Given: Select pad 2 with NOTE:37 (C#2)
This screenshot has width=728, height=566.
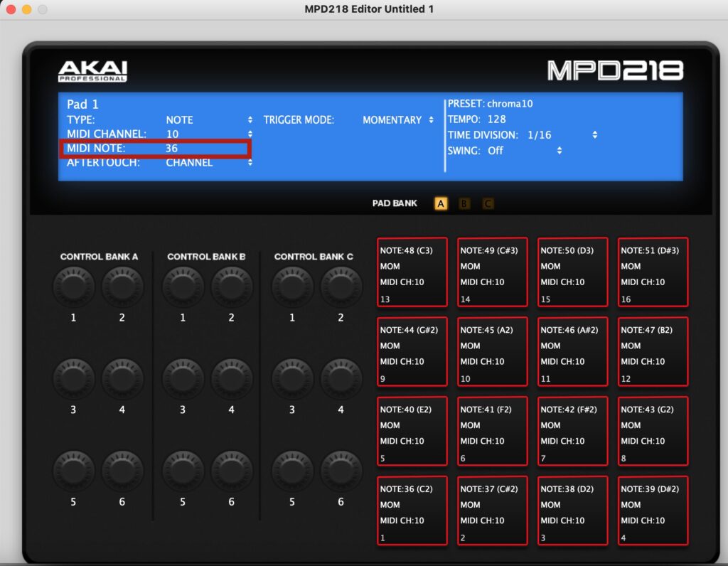Looking at the screenshot, I should point(493,511).
